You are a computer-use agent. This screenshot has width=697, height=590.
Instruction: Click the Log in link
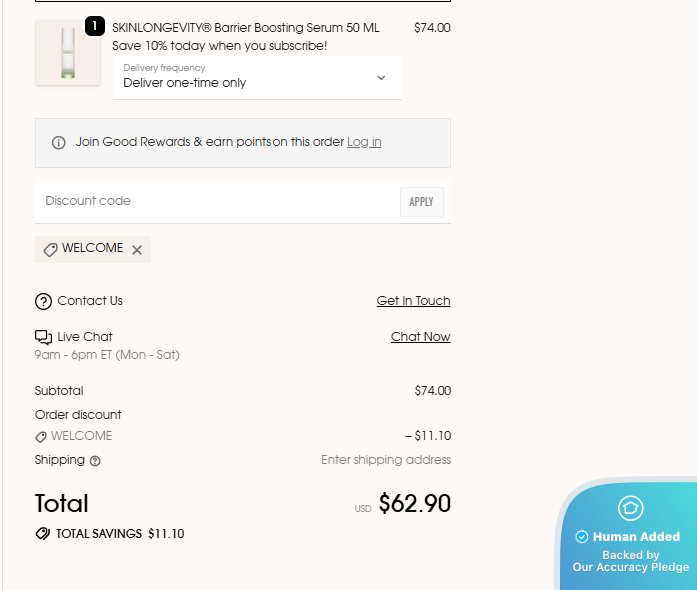364,142
